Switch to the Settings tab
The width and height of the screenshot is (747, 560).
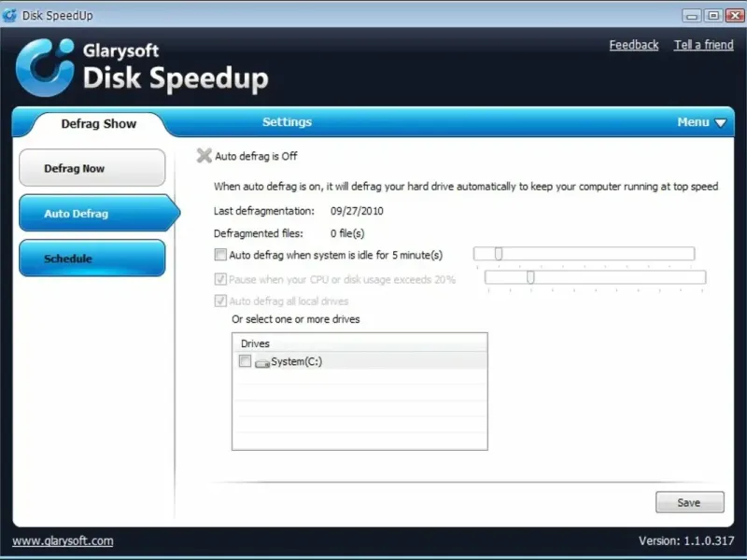click(x=287, y=122)
